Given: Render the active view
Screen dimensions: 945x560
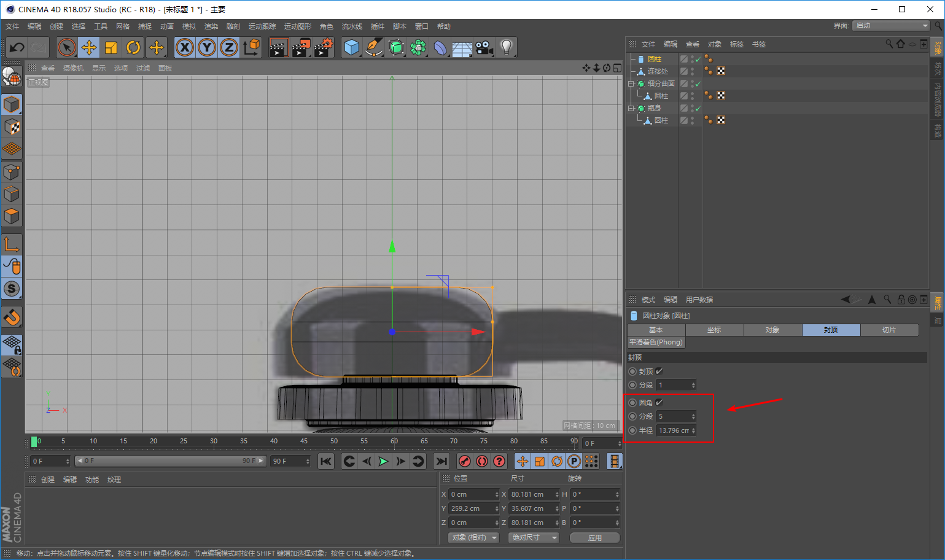Looking at the screenshot, I should point(278,47).
